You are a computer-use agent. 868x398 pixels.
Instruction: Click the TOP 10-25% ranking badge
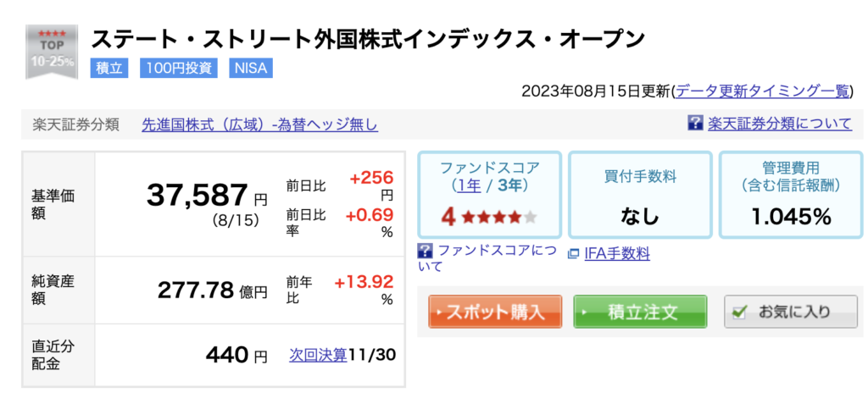pyautogui.click(x=52, y=52)
